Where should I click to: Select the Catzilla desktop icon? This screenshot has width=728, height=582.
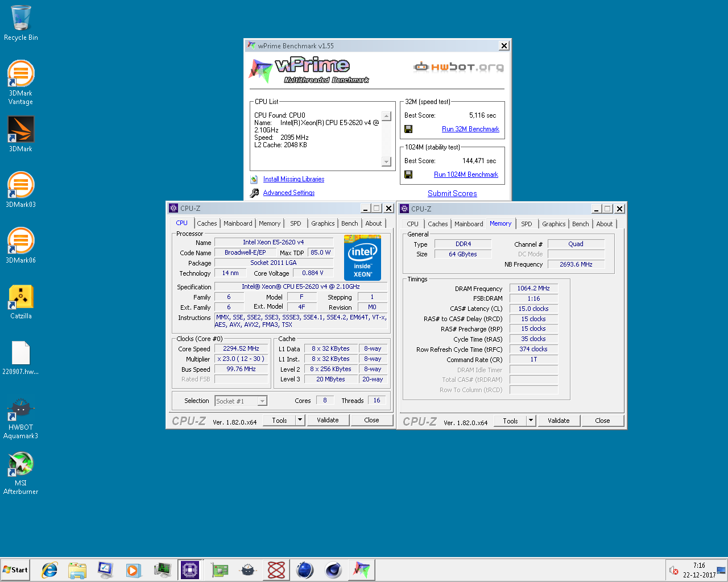pos(20,301)
